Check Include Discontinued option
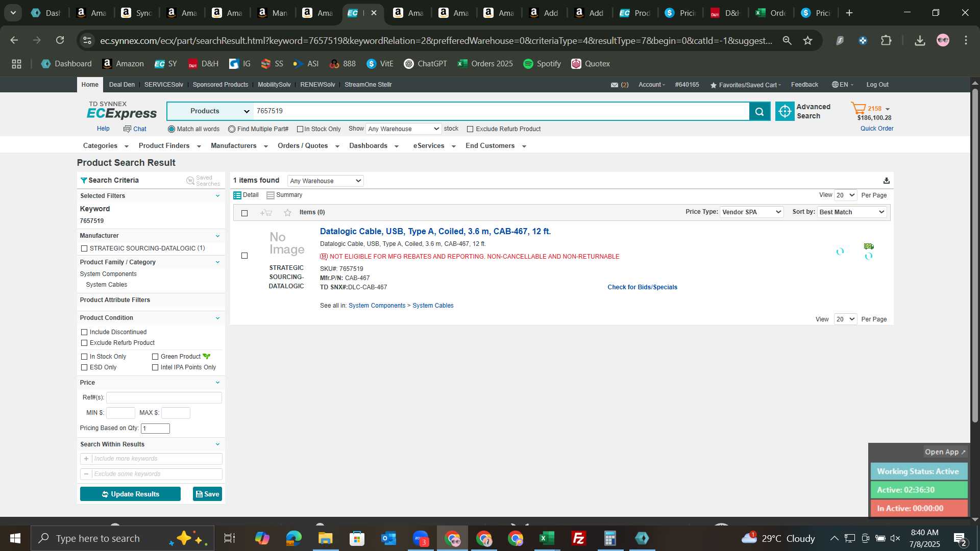Screen dimensions: 980x551 pyautogui.click(x=84, y=332)
